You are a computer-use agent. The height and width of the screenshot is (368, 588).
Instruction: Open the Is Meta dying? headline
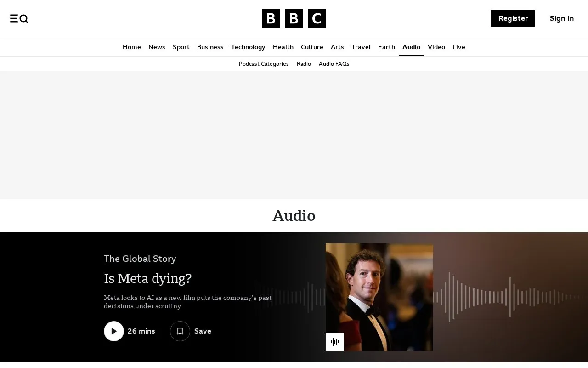[x=147, y=278]
